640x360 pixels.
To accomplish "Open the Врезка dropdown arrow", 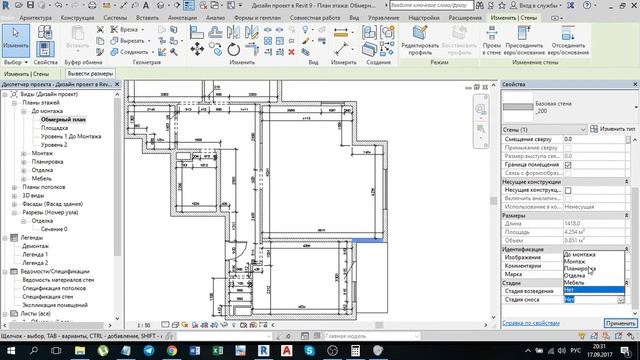I will (x=142, y=30).
